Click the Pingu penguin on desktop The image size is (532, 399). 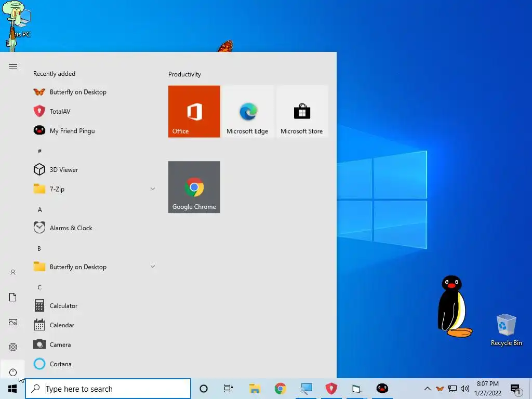(x=454, y=306)
